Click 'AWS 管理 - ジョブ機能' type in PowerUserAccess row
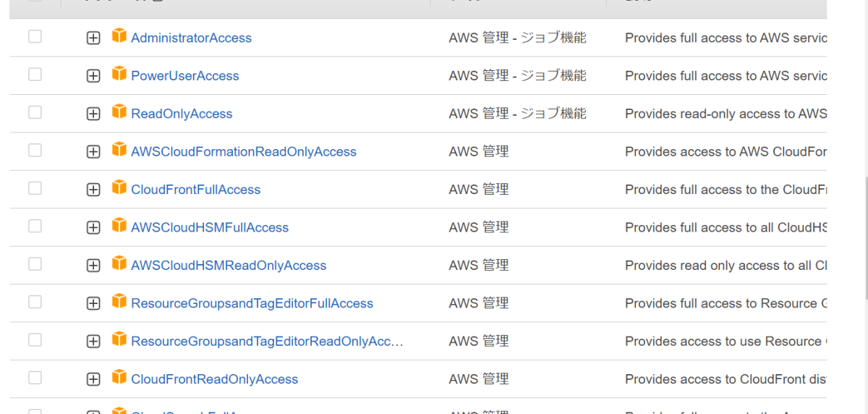Image resolution: width=868 pixels, height=414 pixels. tap(517, 75)
